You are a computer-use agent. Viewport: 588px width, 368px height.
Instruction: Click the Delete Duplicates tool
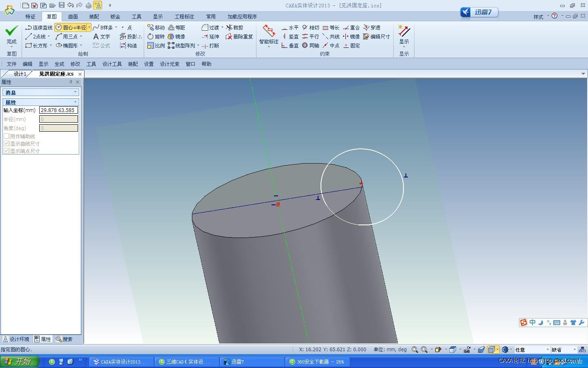click(239, 36)
